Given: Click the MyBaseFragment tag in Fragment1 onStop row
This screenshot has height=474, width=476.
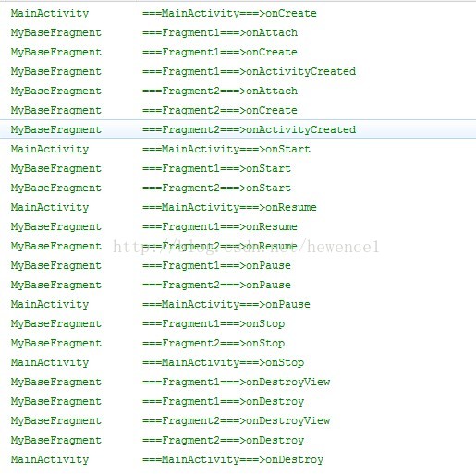Looking at the screenshot, I should pos(56,324).
